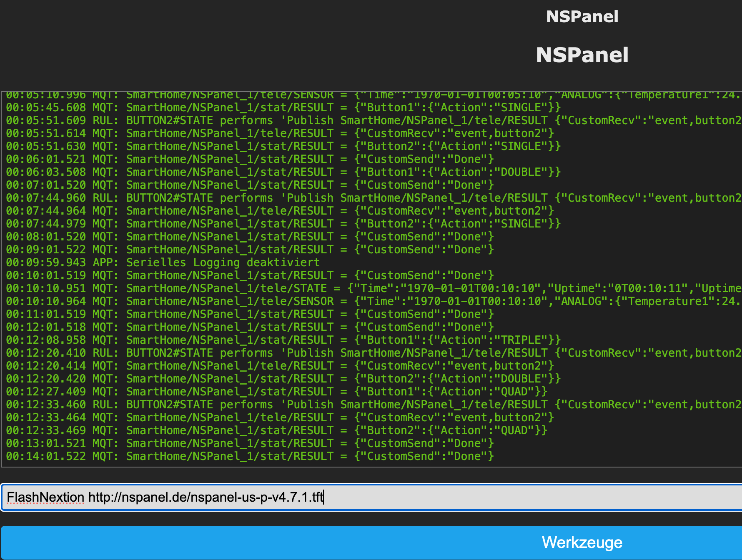The height and width of the screenshot is (560, 742).
Task: Click log line 00:09:01.522 CustomSend Done
Action: tap(250, 250)
